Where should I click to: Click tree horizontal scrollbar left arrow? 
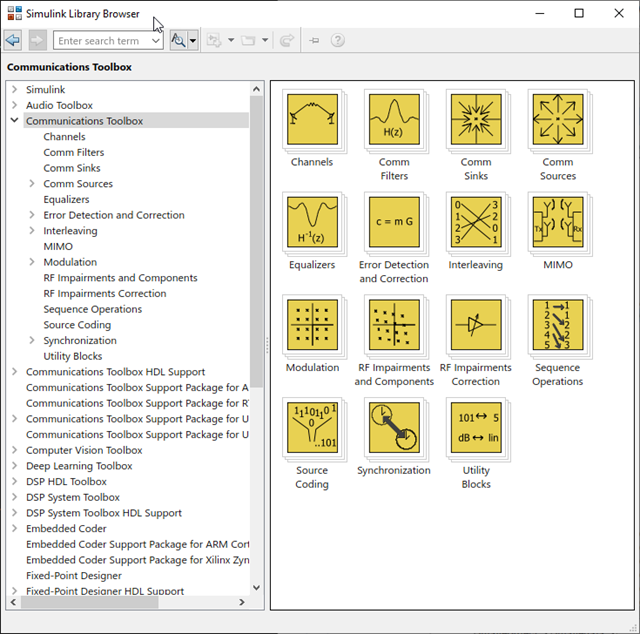(x=13, y=602)
